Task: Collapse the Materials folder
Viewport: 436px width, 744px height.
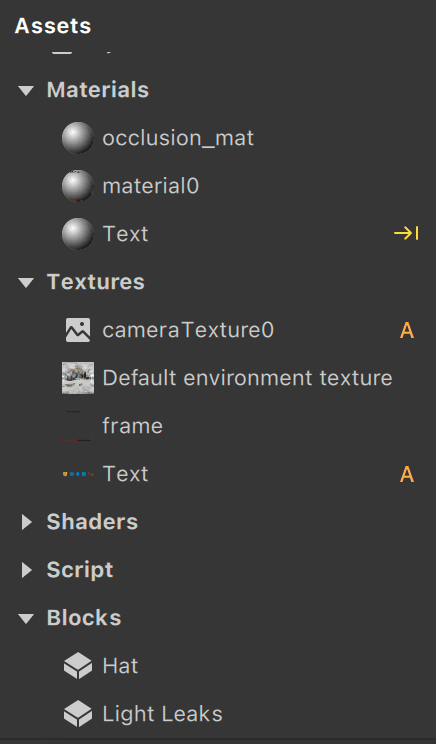Action: [x=26, y=90]
